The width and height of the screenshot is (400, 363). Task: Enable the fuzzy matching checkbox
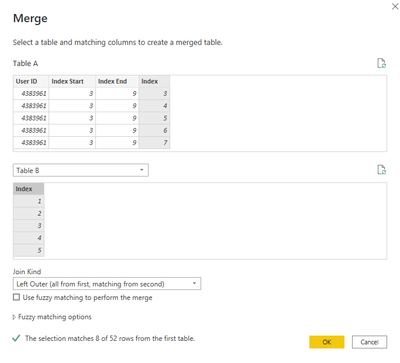(x=16, y=297)
